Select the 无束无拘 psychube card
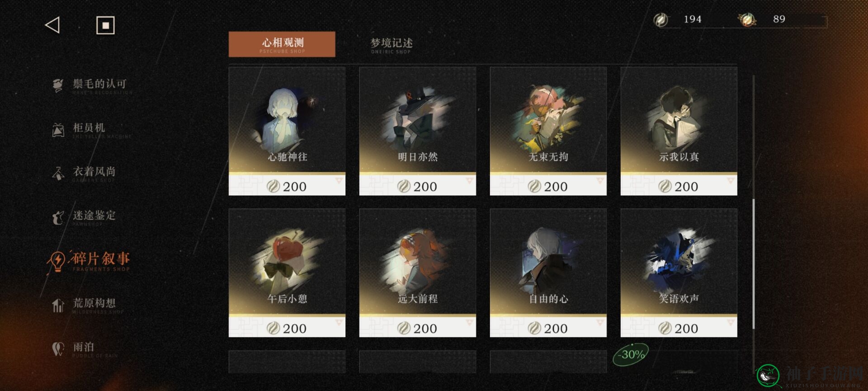This screenshot has width=868, height=391. [x=548, y=131]
